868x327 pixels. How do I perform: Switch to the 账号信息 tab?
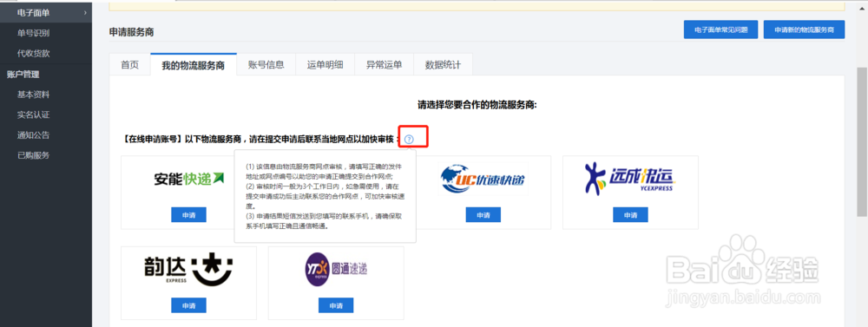point(266,65)
